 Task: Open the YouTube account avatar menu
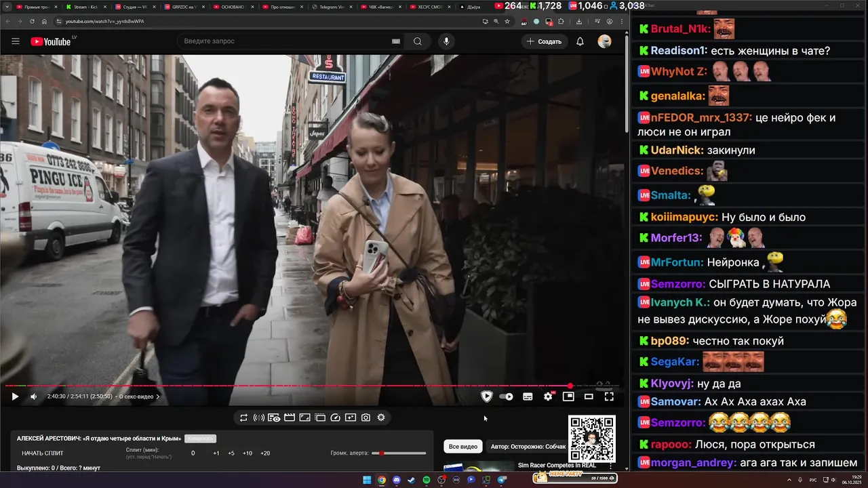click(x=604, y=41)
